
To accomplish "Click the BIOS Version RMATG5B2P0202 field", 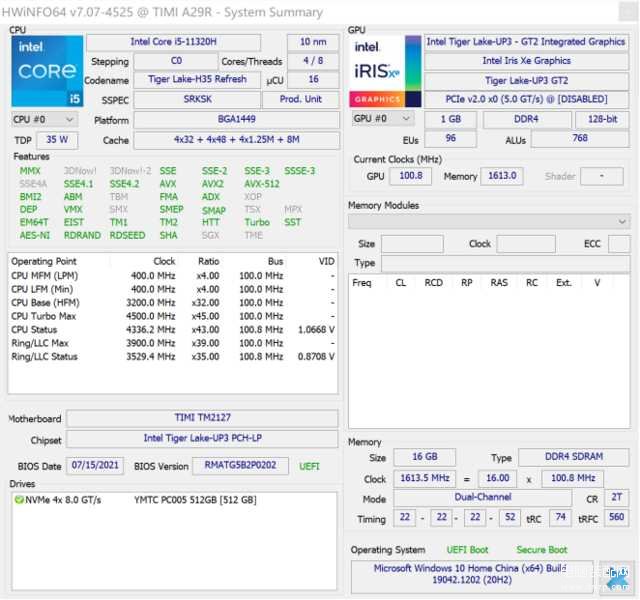I will [x=240, y=466].
